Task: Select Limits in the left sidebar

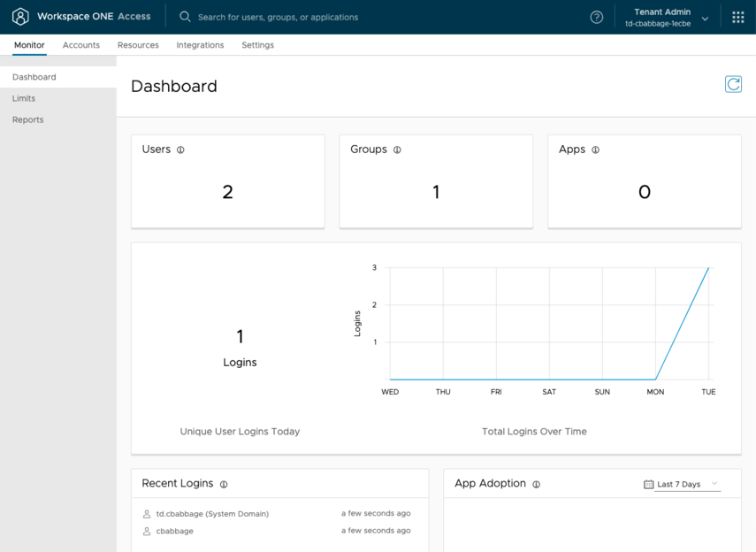Action: tap(24, 98)
